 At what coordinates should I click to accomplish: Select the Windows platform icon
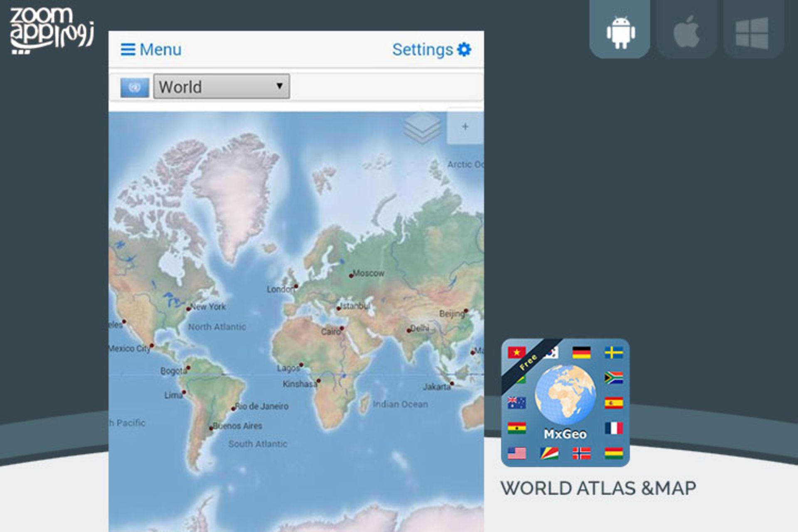[752, 32]
